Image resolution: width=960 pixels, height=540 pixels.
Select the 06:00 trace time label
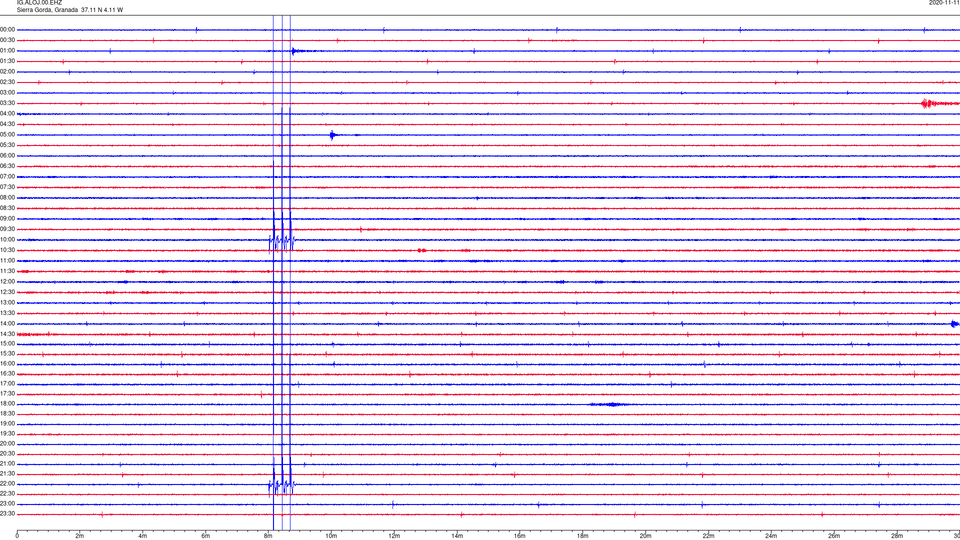[7, 156]
